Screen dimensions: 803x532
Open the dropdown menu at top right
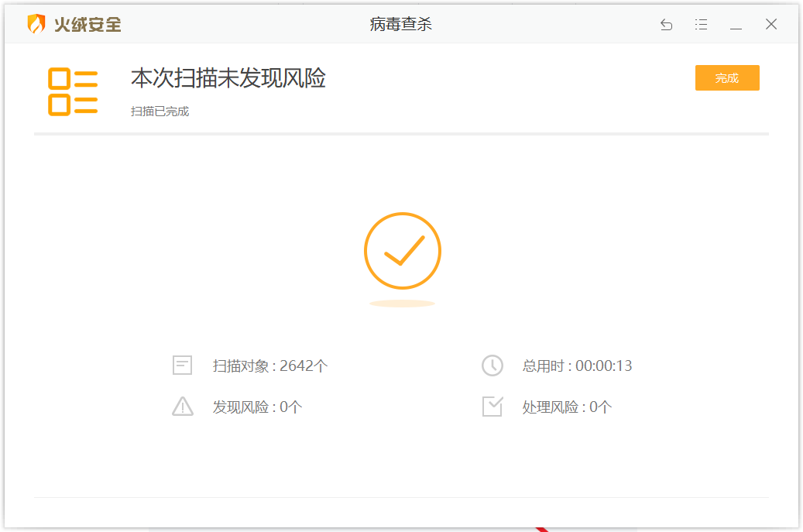tap(701, 24)
